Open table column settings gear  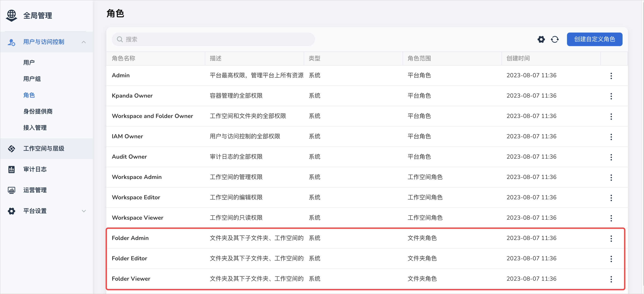tap(541, 39)
